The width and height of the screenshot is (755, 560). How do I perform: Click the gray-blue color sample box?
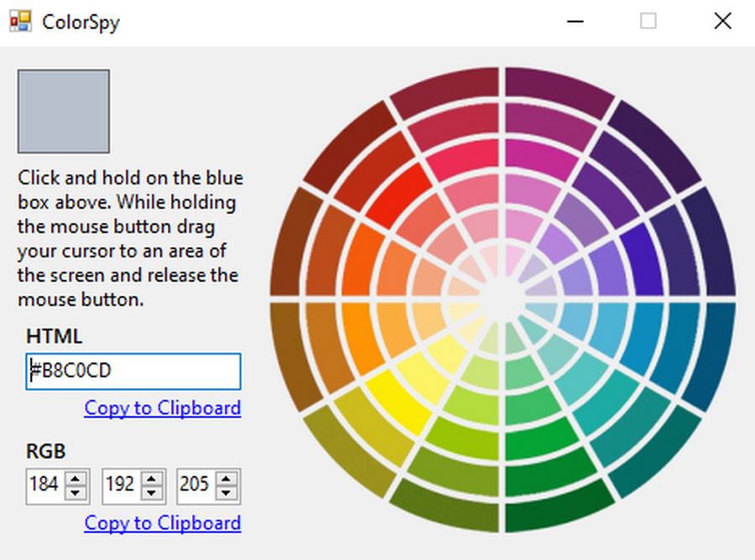point(64,111)
